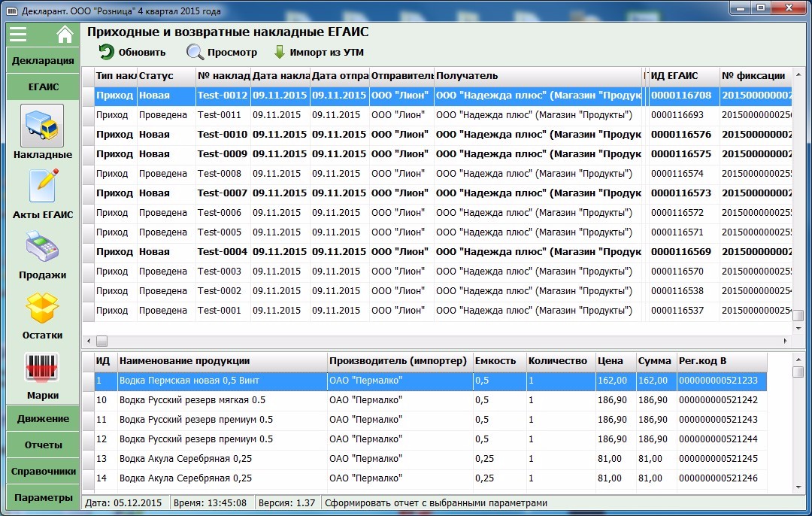
Task: Open Накладные truck icon
Action: (x=42, y=126)
